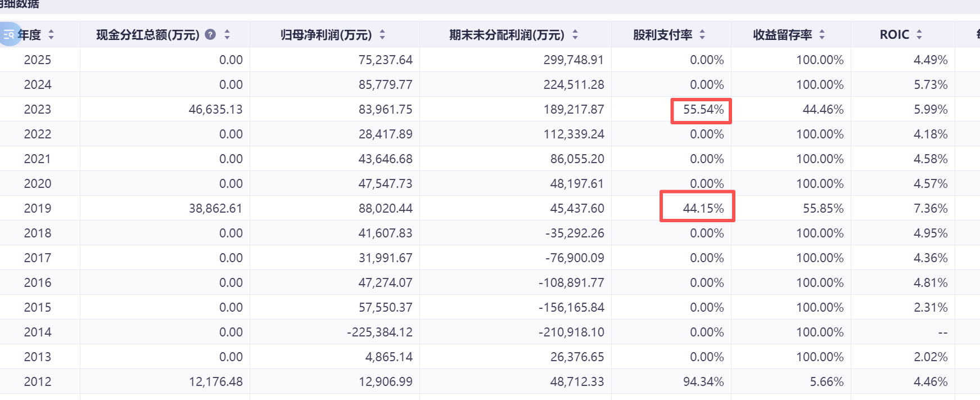The width and height of the screenshot is (980, 400).
Task: Sort by ROIC using arrow icon
Action: click(919, 34)
